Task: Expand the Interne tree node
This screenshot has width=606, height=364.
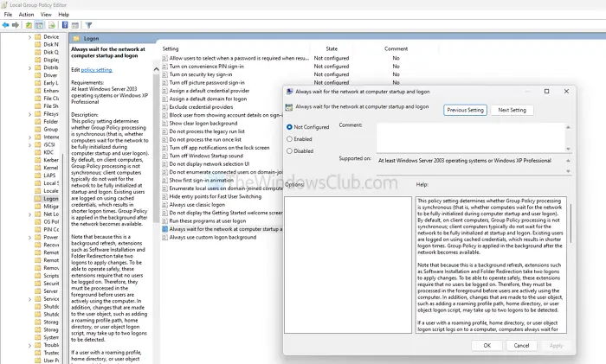Action: (x=29, y=137)
